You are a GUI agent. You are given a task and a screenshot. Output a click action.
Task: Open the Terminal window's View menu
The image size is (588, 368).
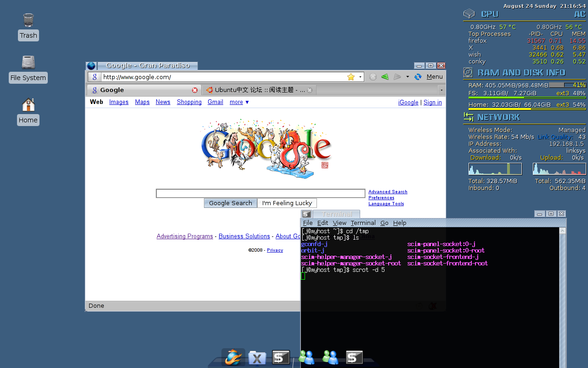[339, 223]
